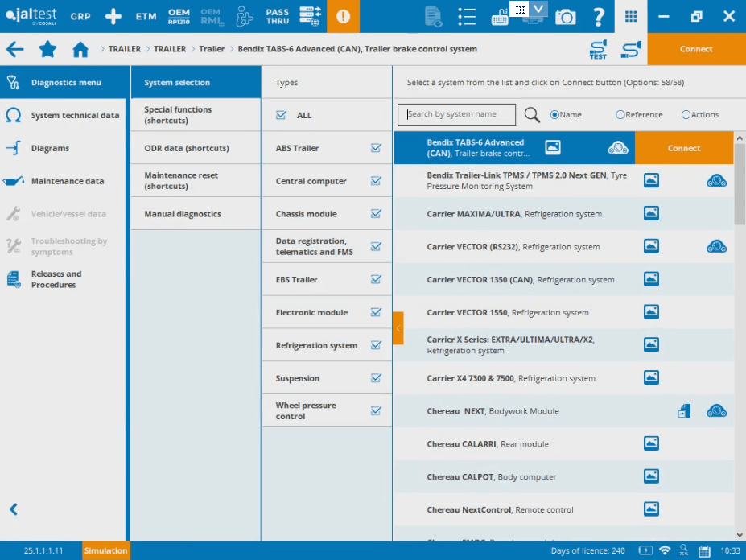The image size is (746, 560).
Task: Go to the home screen icon
Action: [80, 49]
